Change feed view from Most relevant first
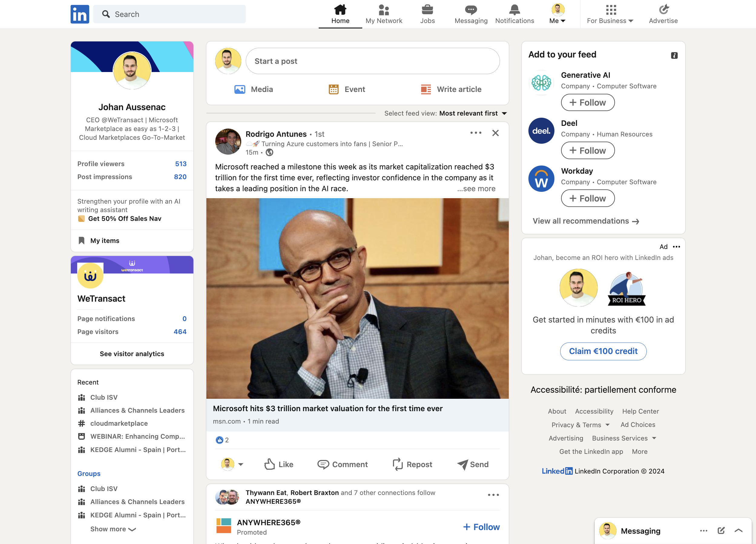This screenshot has width=756, height=544. pos(473,113)
